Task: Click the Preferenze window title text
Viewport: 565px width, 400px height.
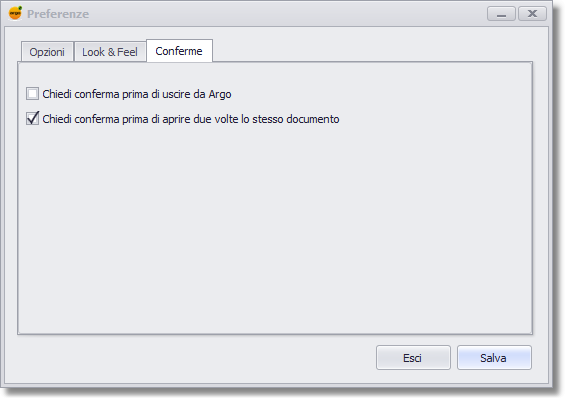Action: 58,14
